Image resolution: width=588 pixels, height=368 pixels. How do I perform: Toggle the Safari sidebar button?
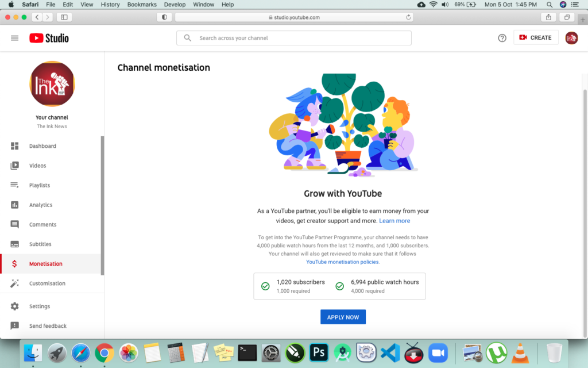point(64,17)
